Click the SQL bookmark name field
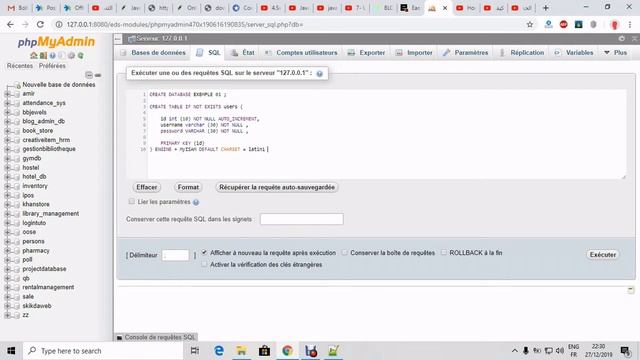Image resolution: width=640 pixels, height=360 pixels. point(302,219)
